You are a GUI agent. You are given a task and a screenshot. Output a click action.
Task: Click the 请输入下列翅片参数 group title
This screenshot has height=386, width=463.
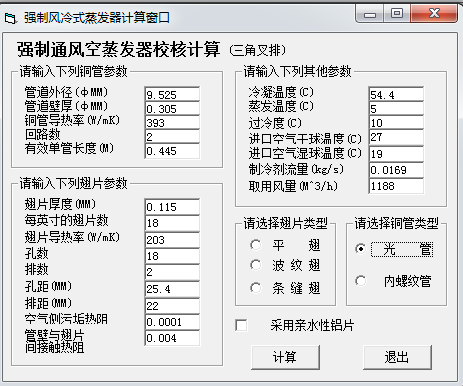[x=73, y=183]
